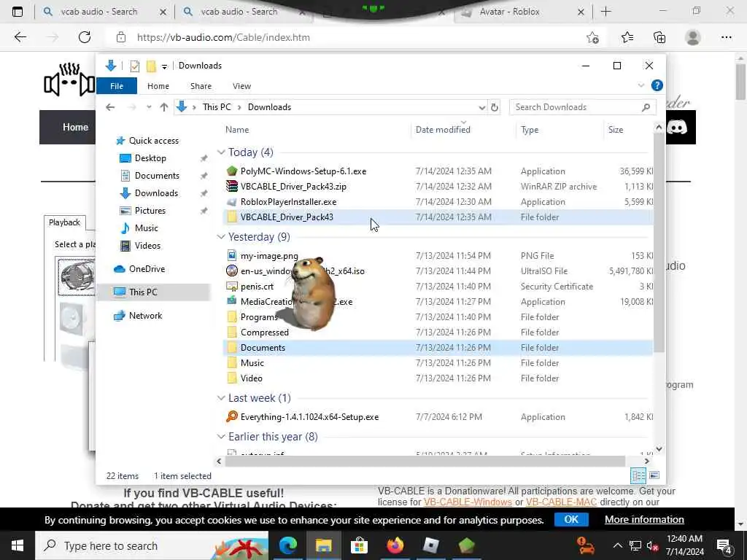Sort files by Date modified column
This screenshot has width=747, height=560.
pos(443,130)
